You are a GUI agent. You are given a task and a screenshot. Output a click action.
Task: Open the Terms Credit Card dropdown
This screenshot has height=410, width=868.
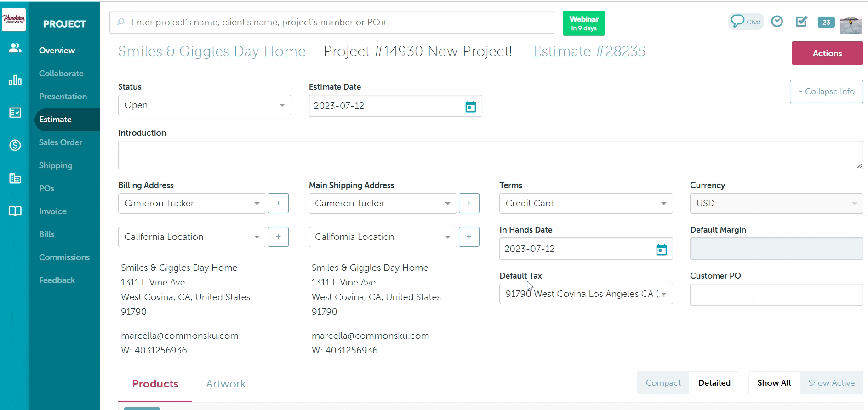586,204
